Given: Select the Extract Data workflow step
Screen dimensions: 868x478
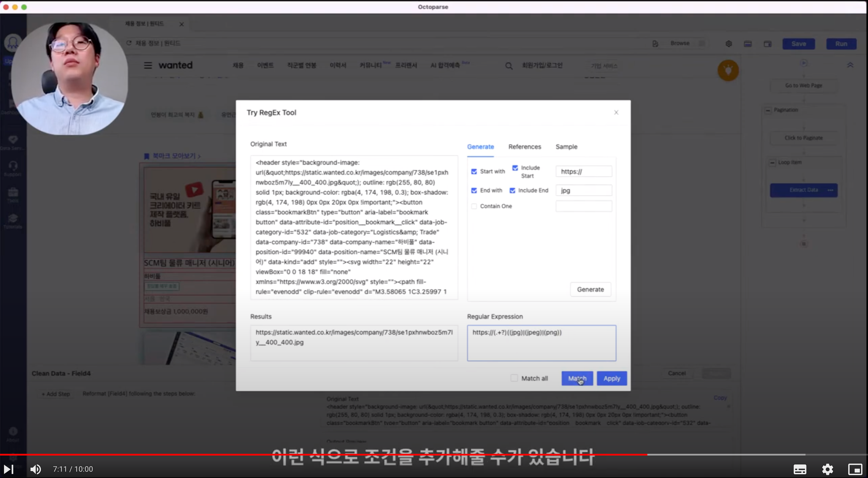Looking at the screenshot, I should [x=804, y=190].
